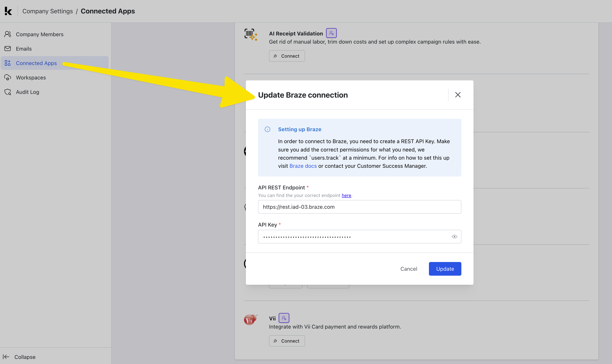
Task: Reveal the hidden API Key value
Action: [x=455, y=236]
